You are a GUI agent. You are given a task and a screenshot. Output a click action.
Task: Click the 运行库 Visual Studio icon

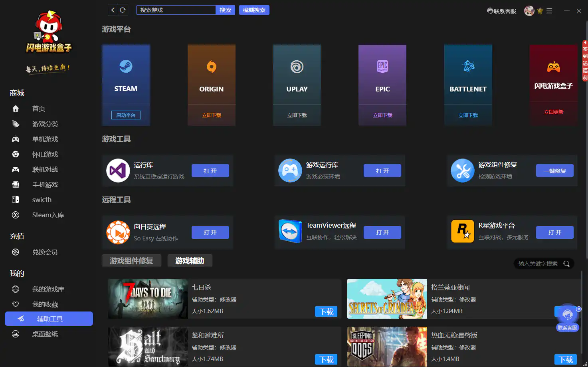(118, 171)
